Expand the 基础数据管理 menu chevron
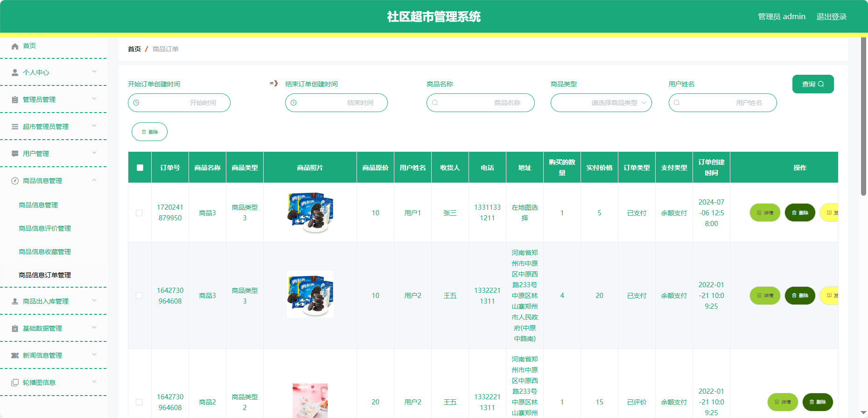This screenshot has height=418, width=868. click(x=94, y=327)
